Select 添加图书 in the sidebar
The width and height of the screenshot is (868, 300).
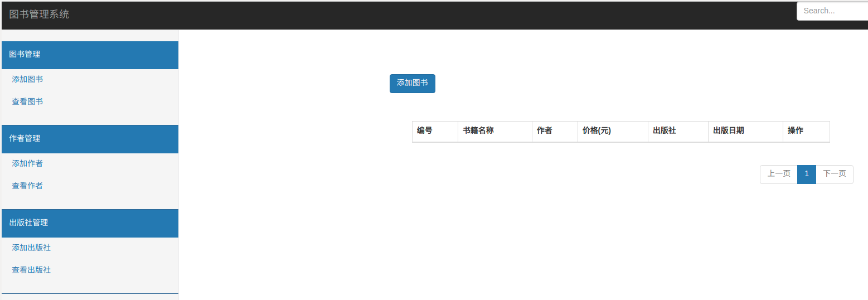tap(27, 79)
